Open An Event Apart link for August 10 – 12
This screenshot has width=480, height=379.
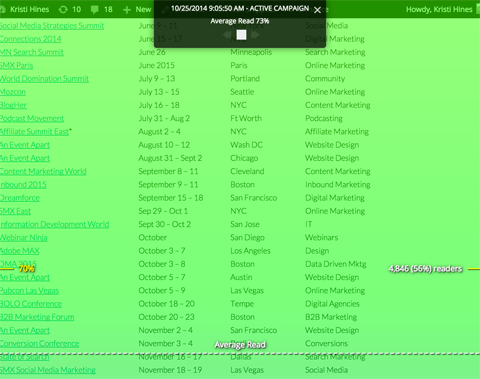[25, 145]
